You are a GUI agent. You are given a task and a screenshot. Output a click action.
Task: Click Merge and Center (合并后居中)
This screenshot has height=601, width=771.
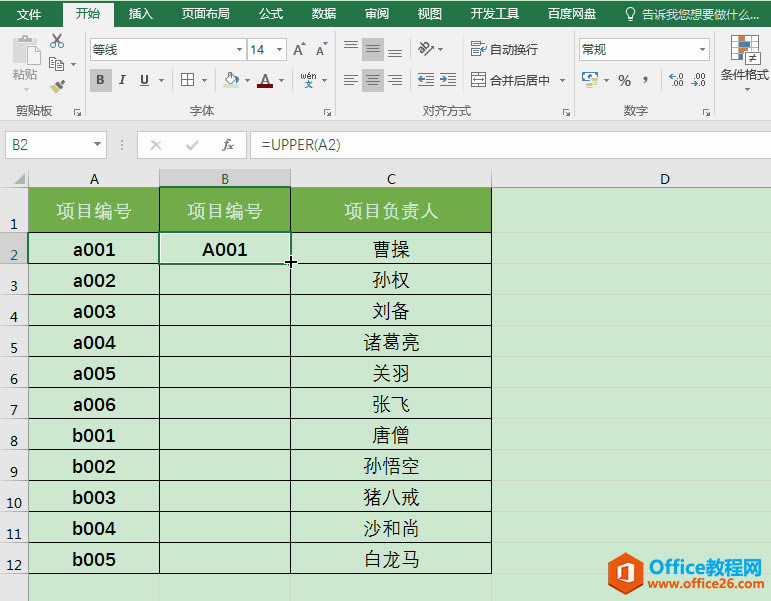click(x=510, y=80)
